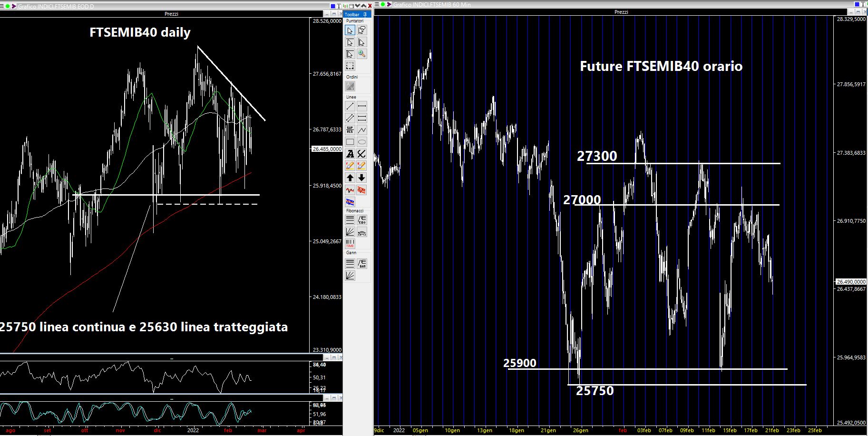This screenshot has height=436, width=868.
Task: Select the Fibonacci retracement lines tool
Action: click(350, 220)
